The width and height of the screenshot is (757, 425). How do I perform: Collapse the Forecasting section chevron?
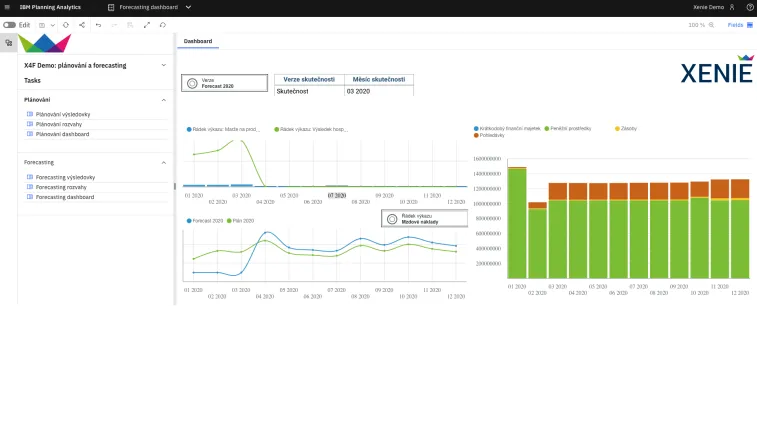point(164,163)
